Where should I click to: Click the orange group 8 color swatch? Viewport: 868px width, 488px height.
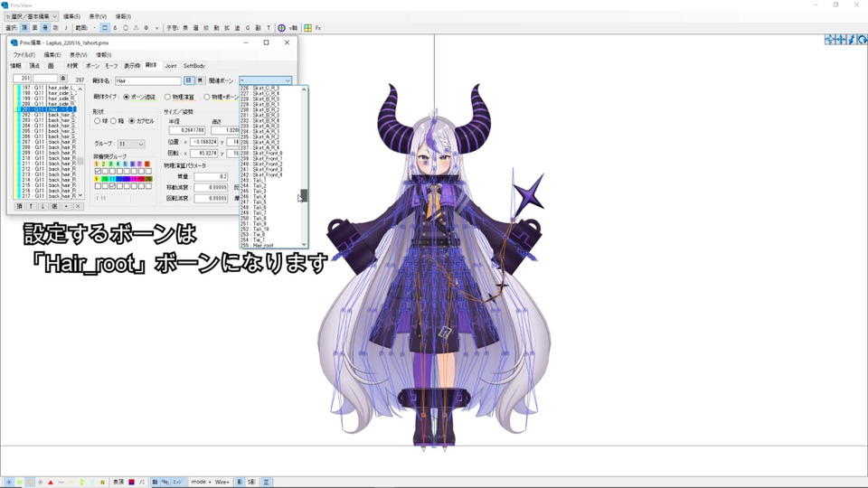[x=147, y=164]
